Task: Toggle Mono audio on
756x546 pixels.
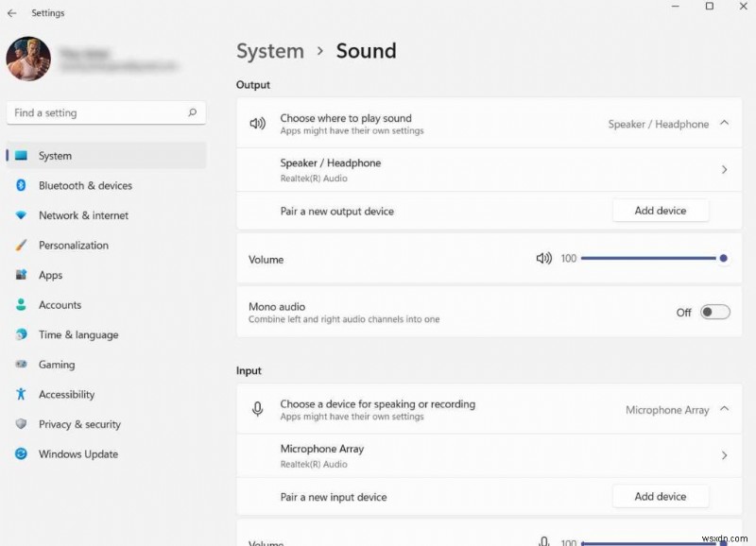Action: click(714, 312)
